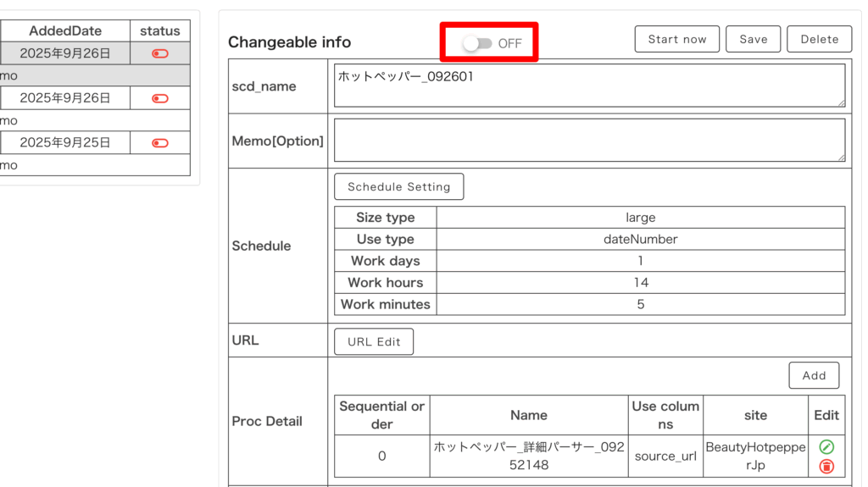Viewport: 868px width, 487px height.
Task: Click the status column header
Action: click(160, 31)
